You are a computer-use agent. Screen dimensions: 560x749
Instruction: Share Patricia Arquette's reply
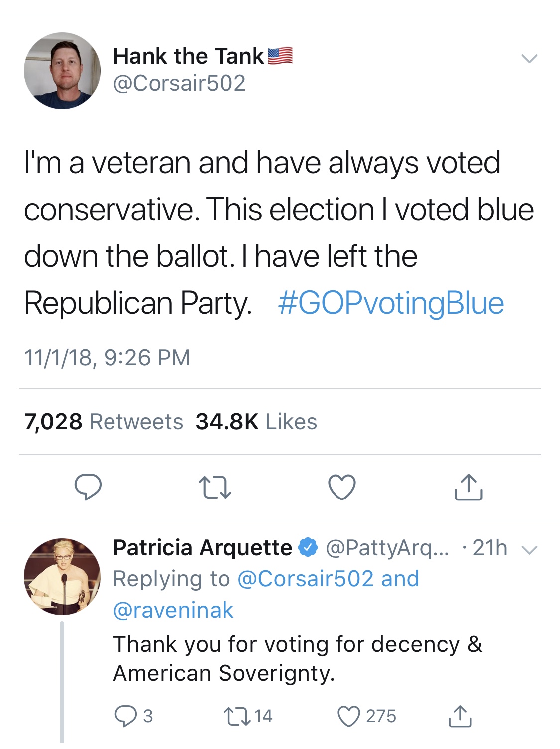(x=460, y=716)
